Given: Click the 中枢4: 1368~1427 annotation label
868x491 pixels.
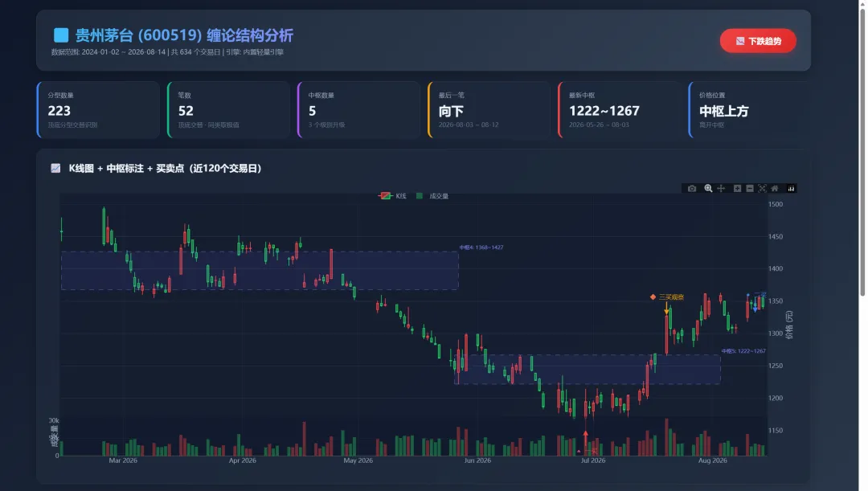Looking at the screenshot, I should (x=481, y=248).
